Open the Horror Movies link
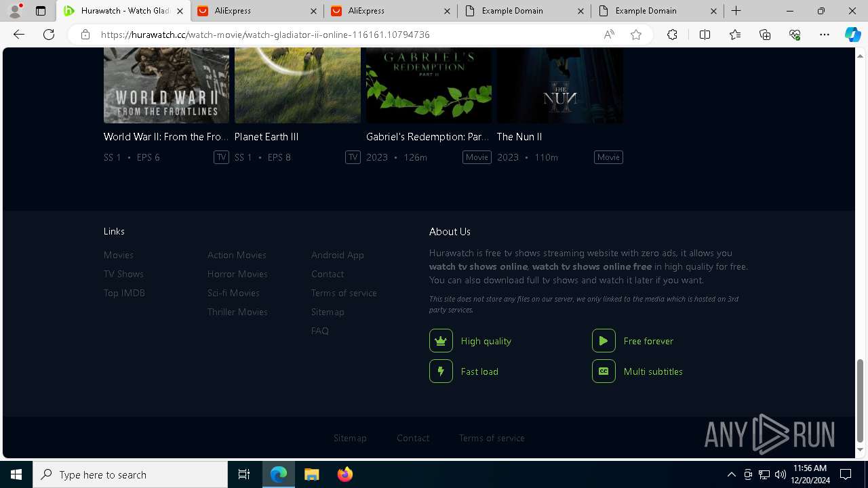The height and width of the screenshot is (488, 868). [x=237, y=274]
